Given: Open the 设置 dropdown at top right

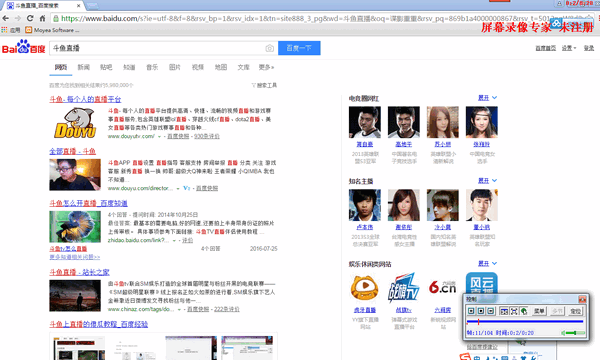Looking at the screenshot, I should click(569, 48).
